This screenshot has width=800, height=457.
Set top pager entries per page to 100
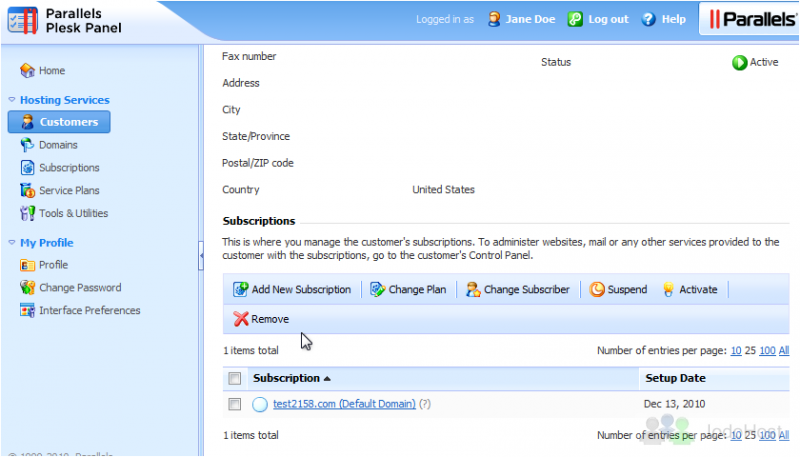tap(767, 350)
